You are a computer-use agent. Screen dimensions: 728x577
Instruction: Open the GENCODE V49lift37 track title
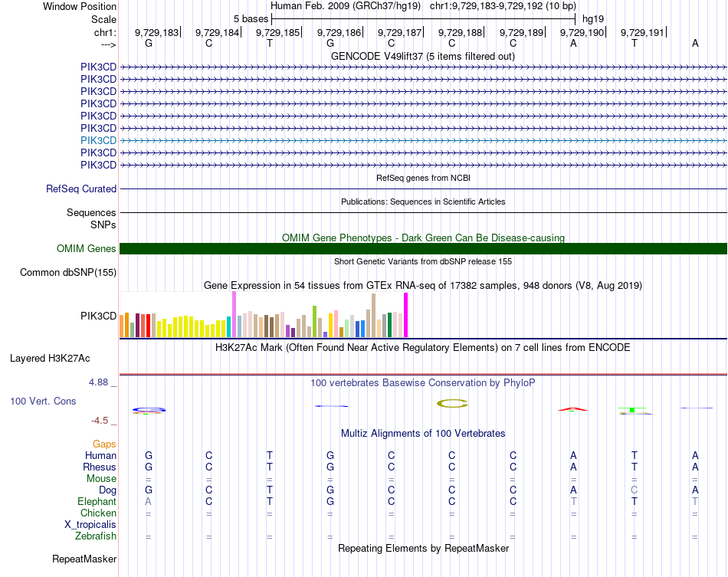tap(422, 57)
